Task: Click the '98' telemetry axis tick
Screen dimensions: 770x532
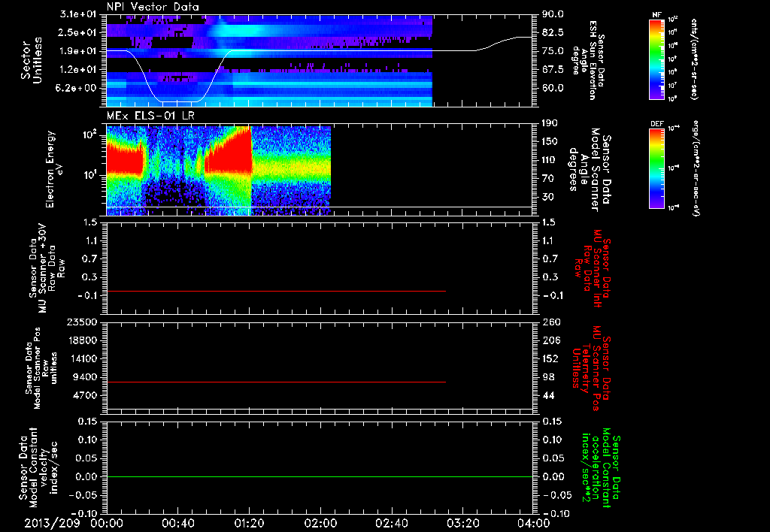Action: point(548,377)
